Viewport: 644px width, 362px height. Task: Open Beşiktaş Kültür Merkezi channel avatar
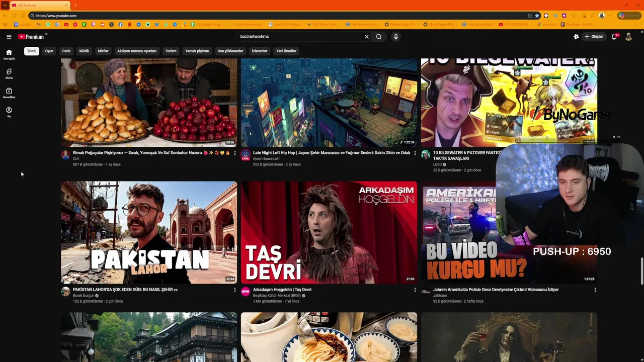pyautogui.click(x=246, y=292)
